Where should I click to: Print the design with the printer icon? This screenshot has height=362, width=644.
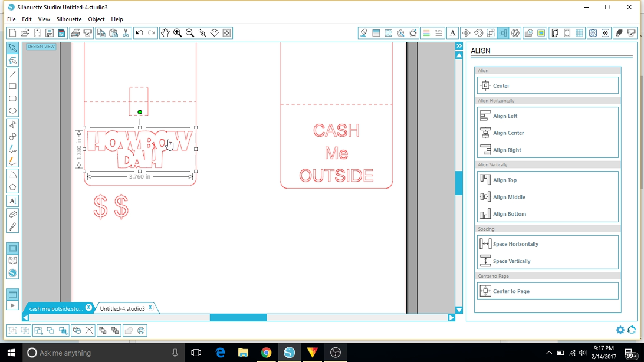[75, 33]
